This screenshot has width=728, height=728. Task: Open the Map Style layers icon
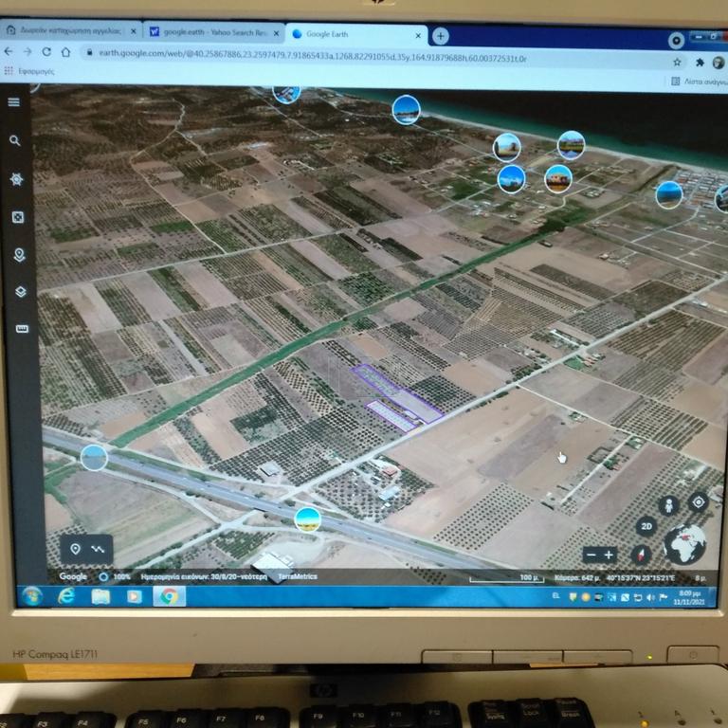[x=21, y=292]
